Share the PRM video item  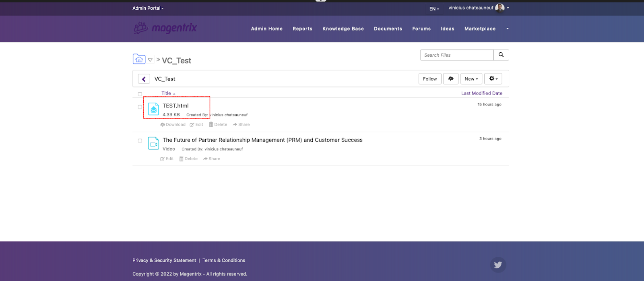tap(212, 159)
